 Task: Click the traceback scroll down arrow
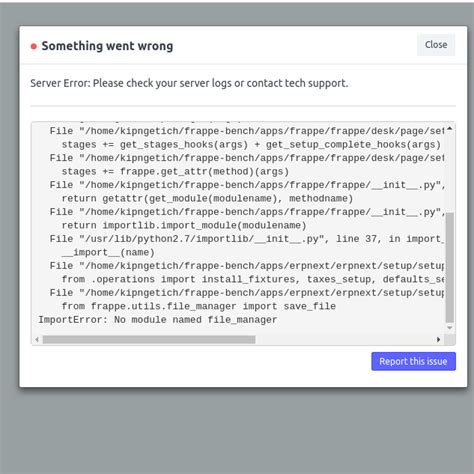450,328
